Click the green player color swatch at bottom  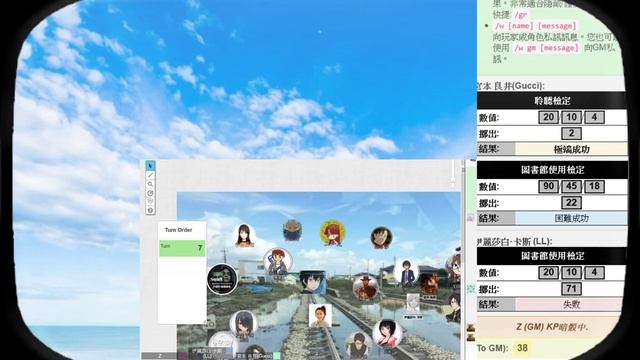(277, 356)
